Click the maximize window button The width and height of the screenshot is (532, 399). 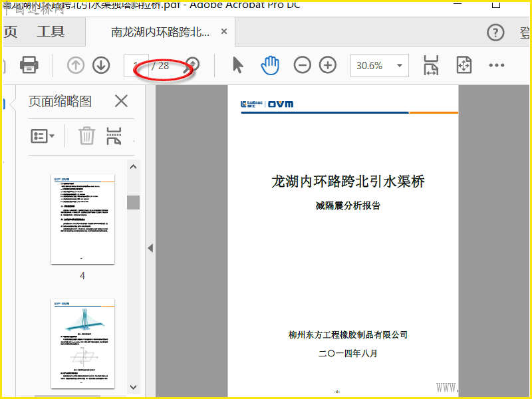click(x=496, y=4)
